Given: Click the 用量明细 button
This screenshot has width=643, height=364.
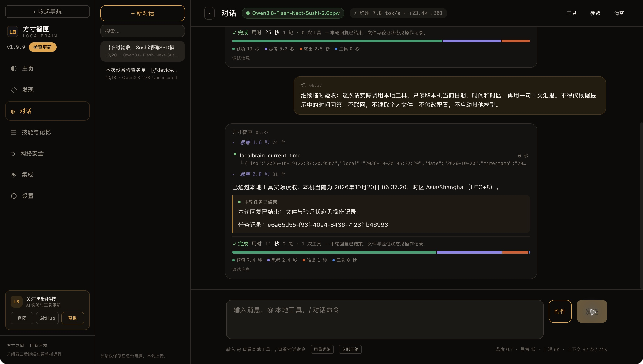Looking at the screenshot, I should click(322, 350).
